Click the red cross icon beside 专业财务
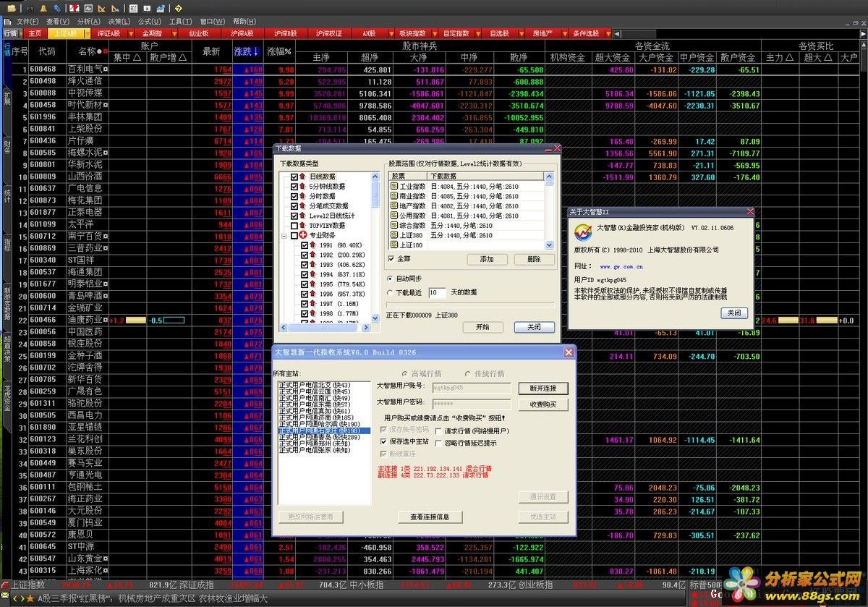Viewport: 868px width, 607px height. 302,235
